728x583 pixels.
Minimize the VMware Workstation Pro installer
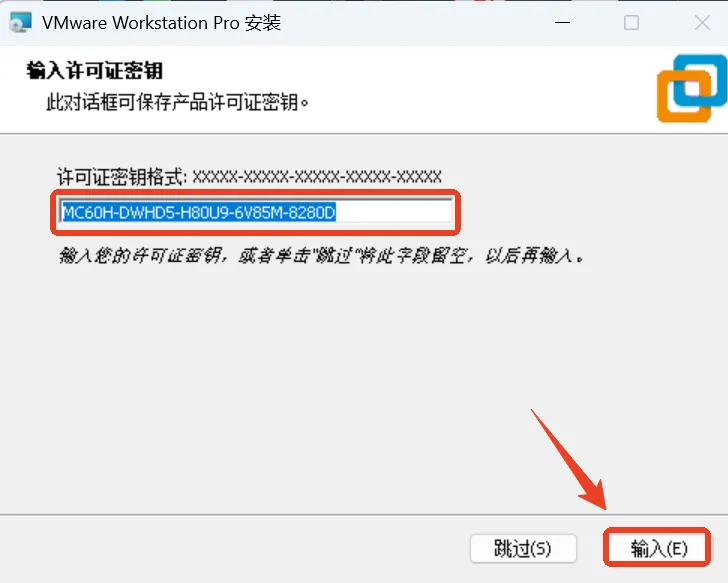[562, 22]
